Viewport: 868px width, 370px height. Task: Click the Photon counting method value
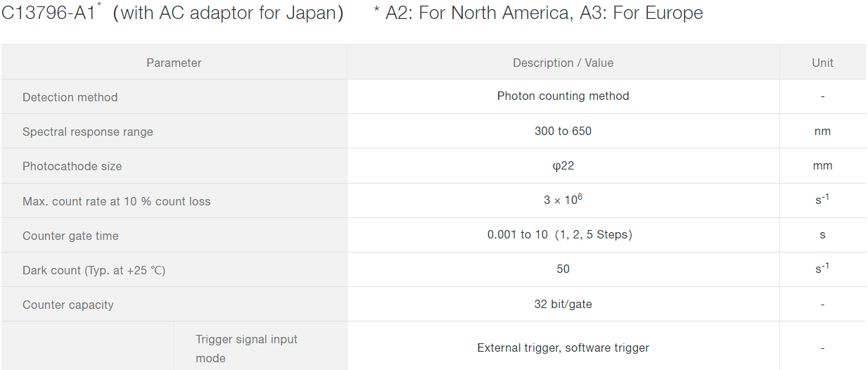tap(563, 96)
